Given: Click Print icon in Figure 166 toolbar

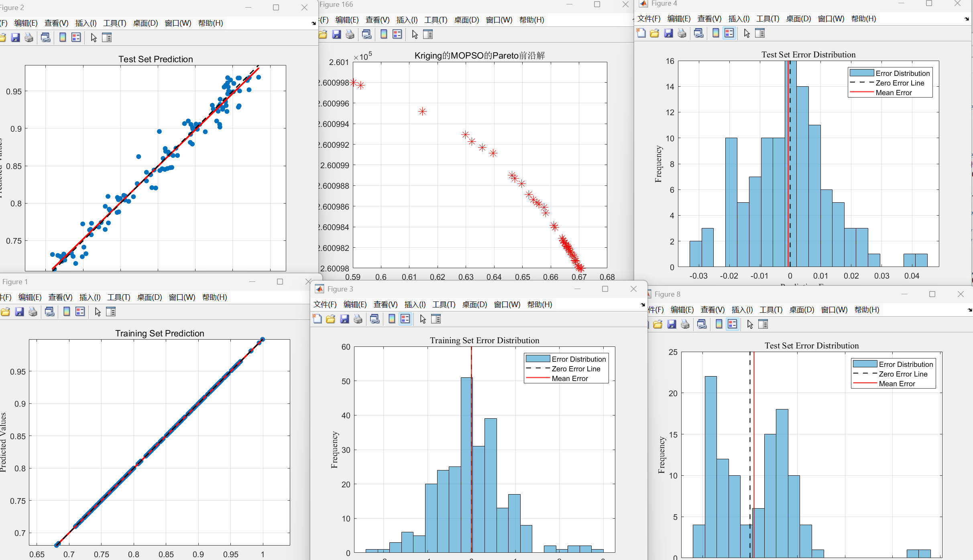Looking at the screenshot, I should pos(350,35).
